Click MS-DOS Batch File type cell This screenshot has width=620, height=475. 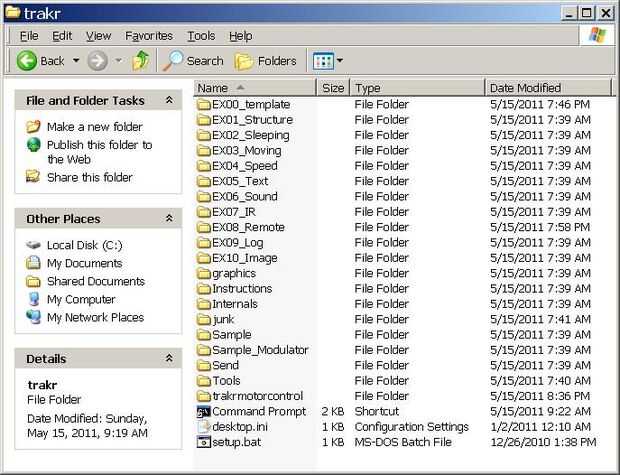click(x=403, y=442)
